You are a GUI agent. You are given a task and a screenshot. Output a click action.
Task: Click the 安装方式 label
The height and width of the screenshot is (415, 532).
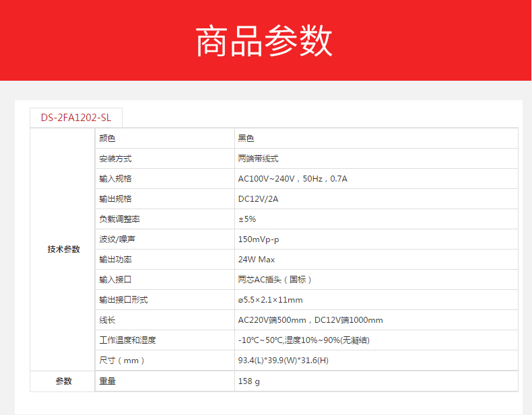pos(115,159)
